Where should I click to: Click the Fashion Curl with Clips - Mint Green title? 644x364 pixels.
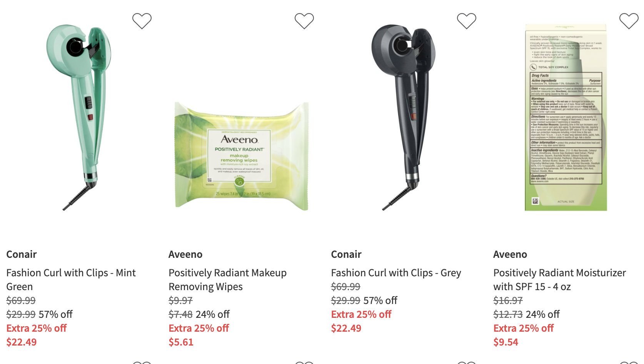(71, 280)
